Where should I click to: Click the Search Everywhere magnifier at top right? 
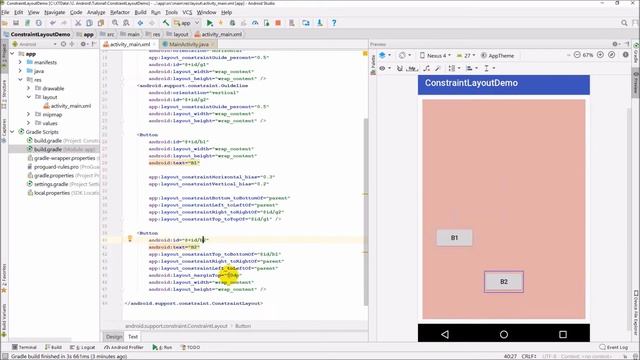[x=624, y=23]
